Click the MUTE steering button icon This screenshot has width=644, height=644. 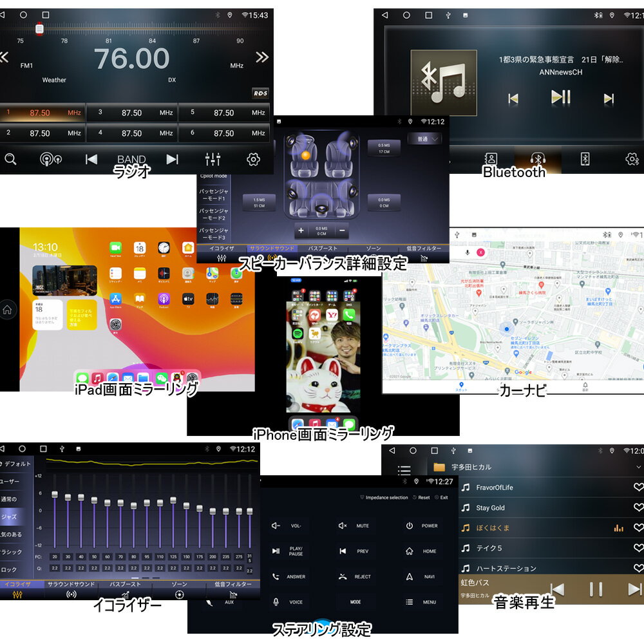click(343, 526)
